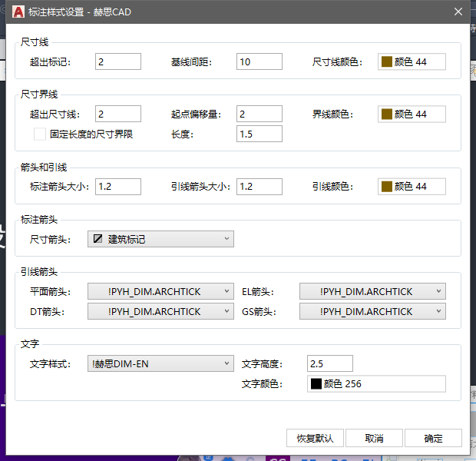Click the 超出尺寸线 input field

coord(118,114)
